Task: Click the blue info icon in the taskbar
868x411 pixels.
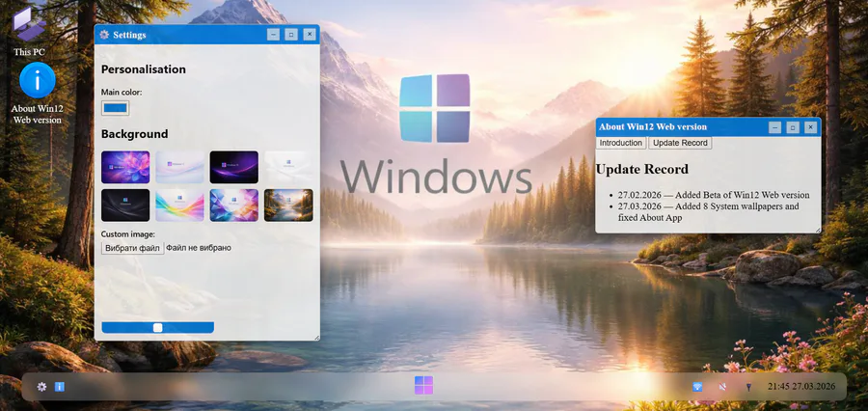Action: click(x=60, y=387)
